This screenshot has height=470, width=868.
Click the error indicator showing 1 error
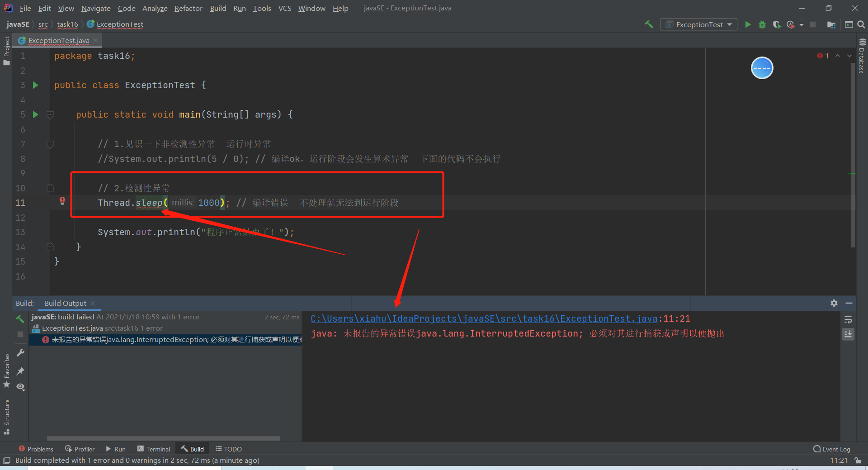tap(823, 56)
